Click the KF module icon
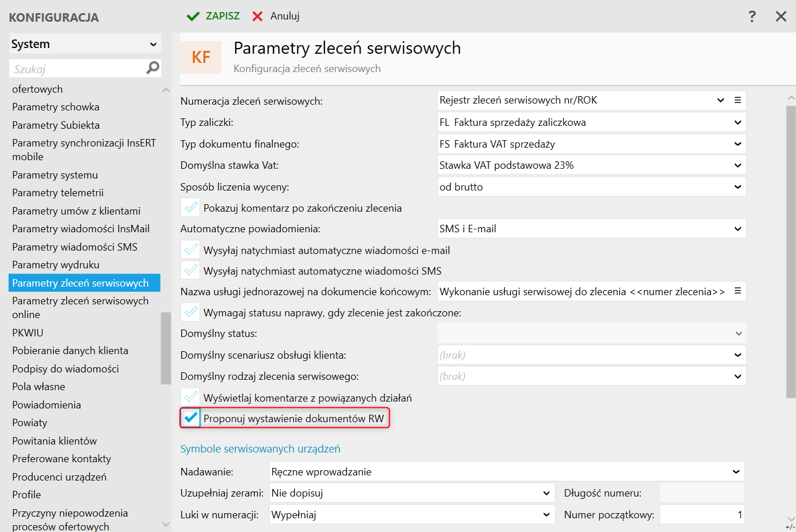The image size is (796, 532). 201,57
